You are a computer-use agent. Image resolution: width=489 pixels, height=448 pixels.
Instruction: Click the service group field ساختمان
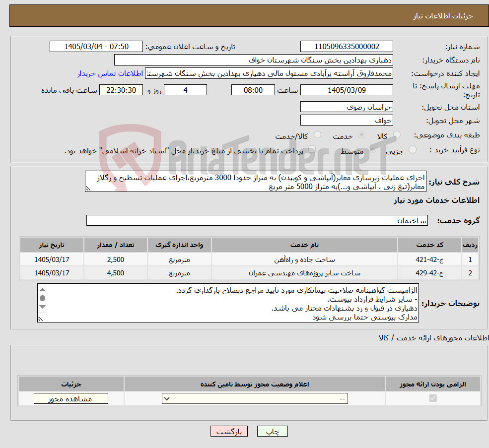pos(257,220)
